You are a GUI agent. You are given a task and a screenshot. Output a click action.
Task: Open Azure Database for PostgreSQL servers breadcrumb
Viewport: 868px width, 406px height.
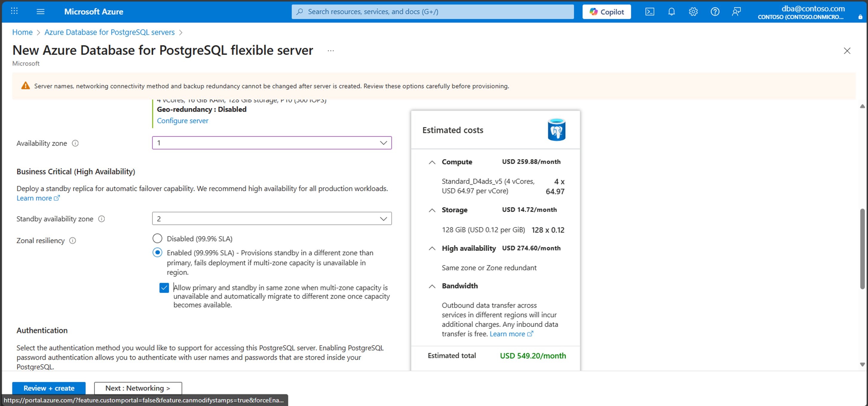tap(110, 32)
